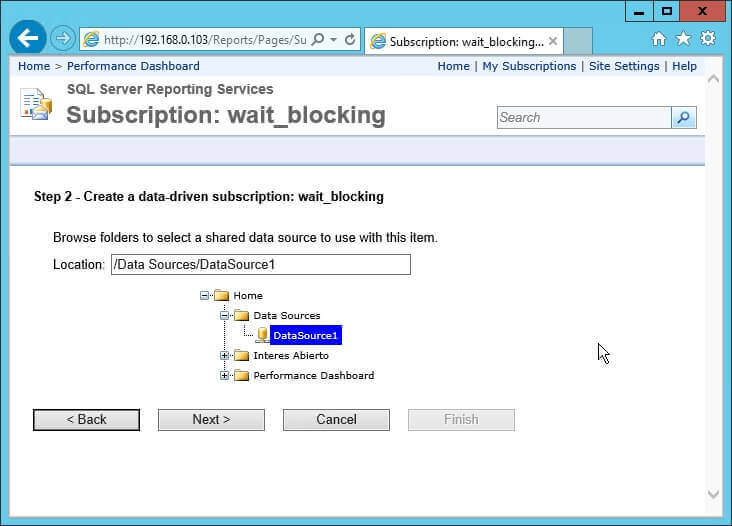Viewport: 732px width, 526px height.
Task: Open My Subscriptions menu link
Action: [x=529, y=66]
